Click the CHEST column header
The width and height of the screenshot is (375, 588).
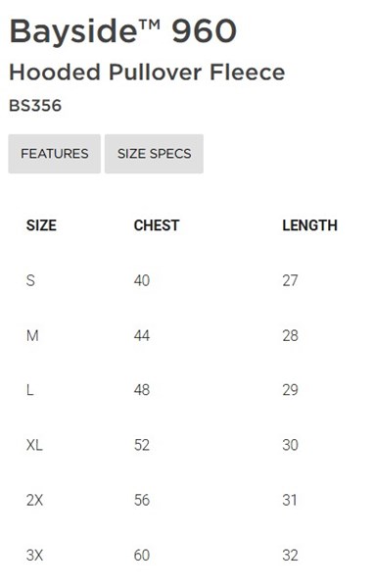[157, 225]
